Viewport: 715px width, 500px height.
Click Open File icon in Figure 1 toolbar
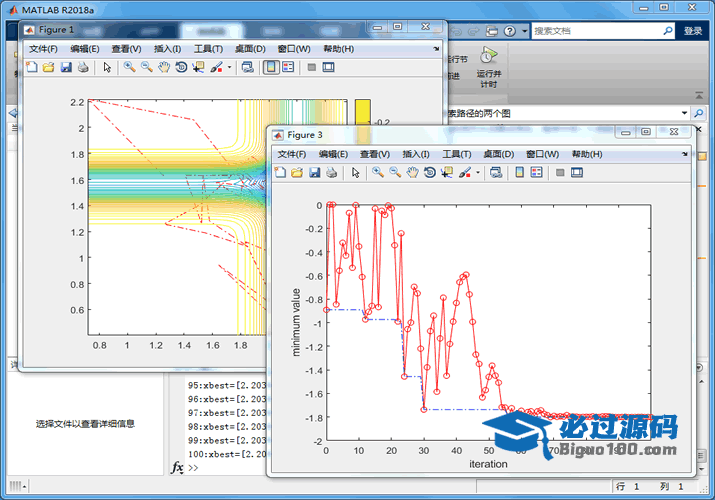pyautogui.click(x=49, y=67)
